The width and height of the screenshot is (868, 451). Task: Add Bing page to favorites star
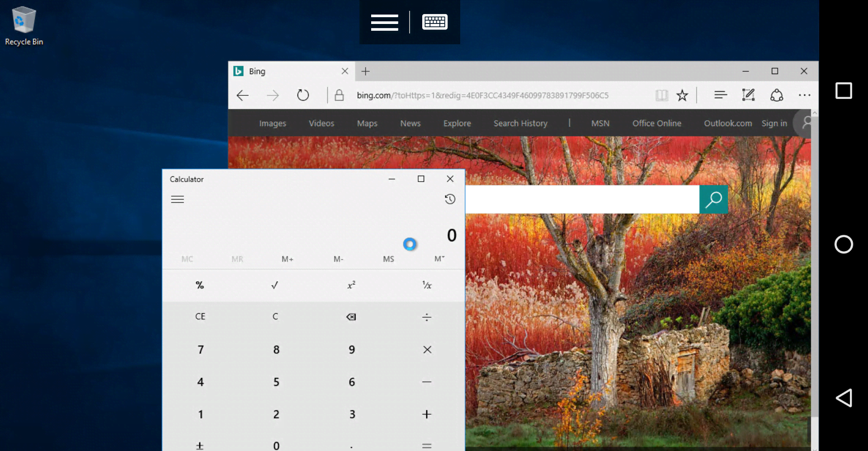click(682, 95)
